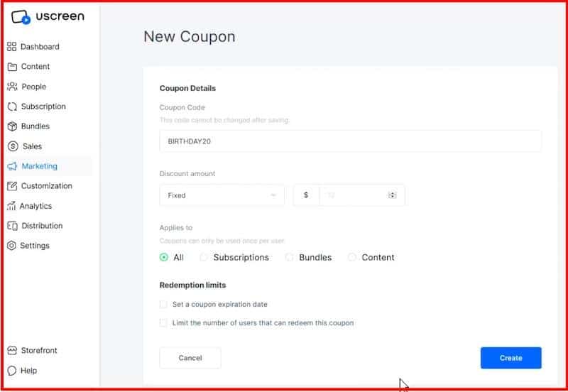Select the Sales menu item
This screenshot has height=392, width=568.
click(x=32, y=146)
